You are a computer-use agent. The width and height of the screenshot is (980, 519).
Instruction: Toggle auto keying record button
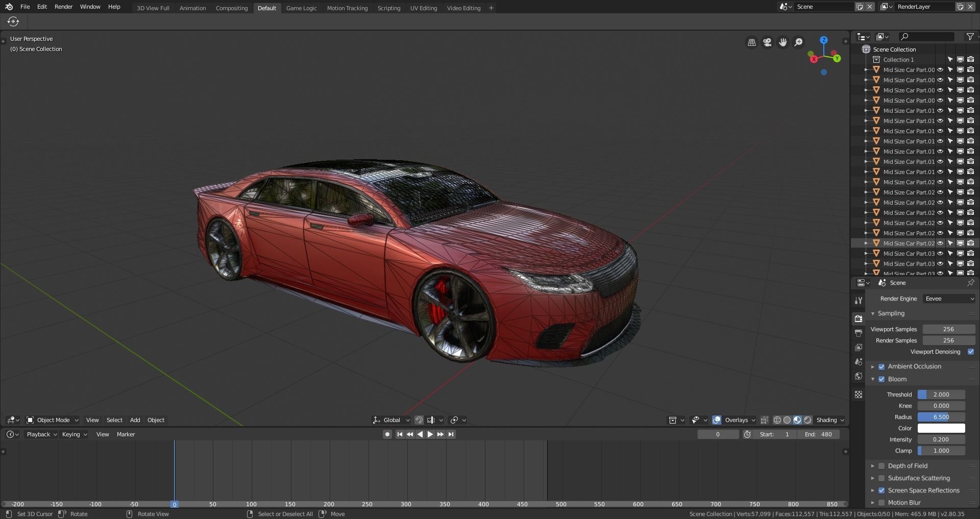(387, 434)
